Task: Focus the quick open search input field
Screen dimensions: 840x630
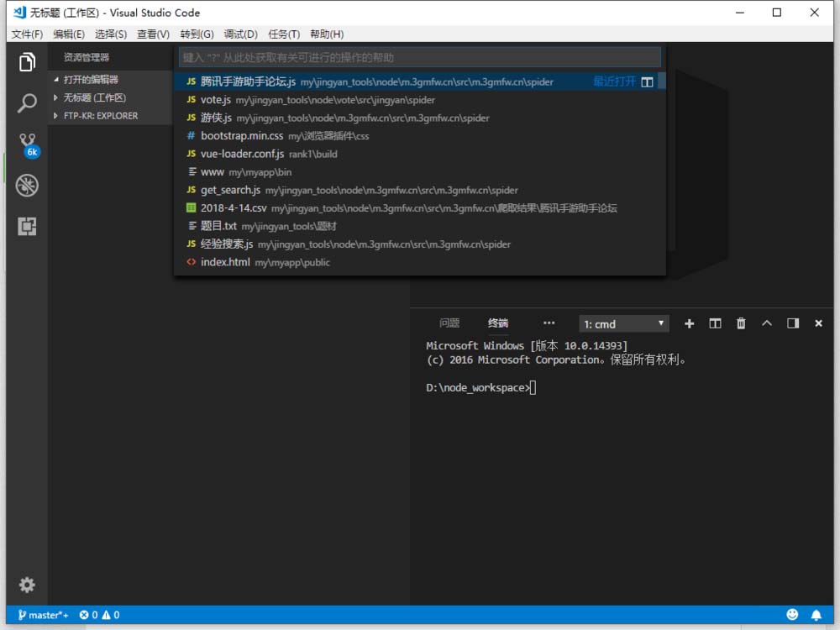Action: pos(419,57)
